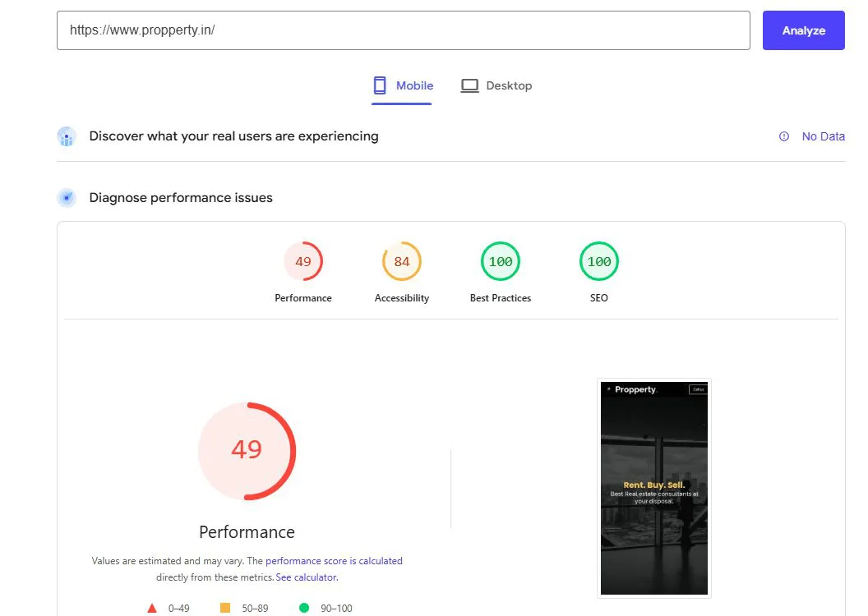Click the green circle 90–100 legend icon

[x=304, y=608]
